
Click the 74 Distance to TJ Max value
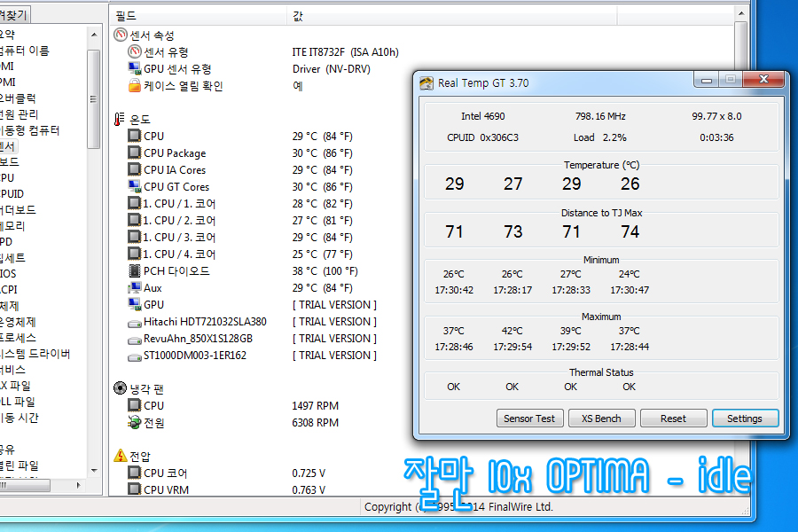[x=630, y=231]
